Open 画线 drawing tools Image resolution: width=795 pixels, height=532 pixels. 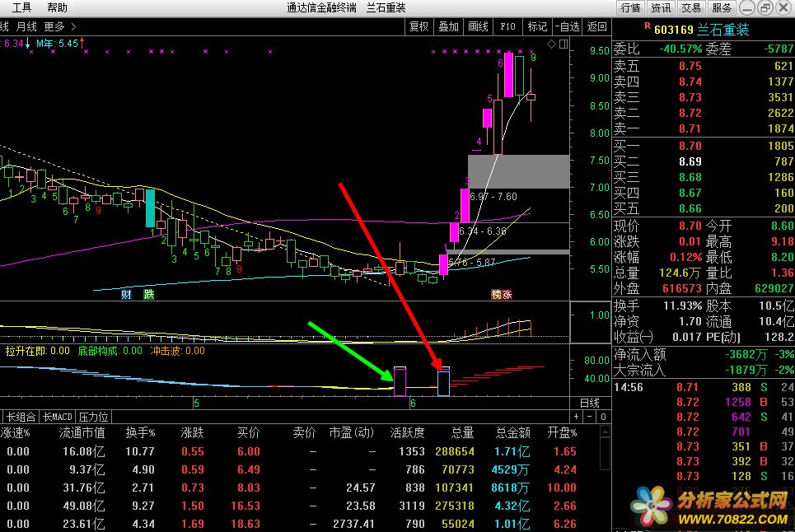coord(478,27)
